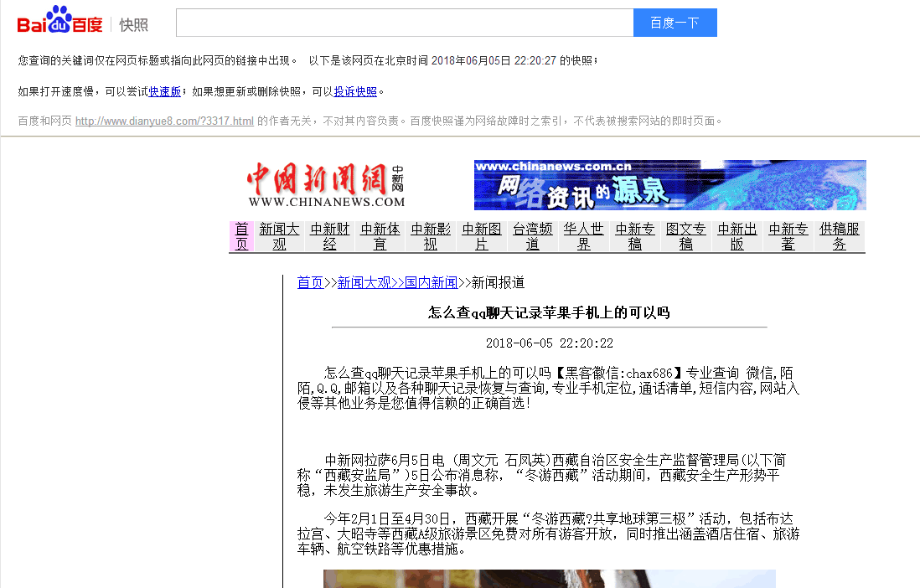Open the 中新影视 navigation tab

431,236
